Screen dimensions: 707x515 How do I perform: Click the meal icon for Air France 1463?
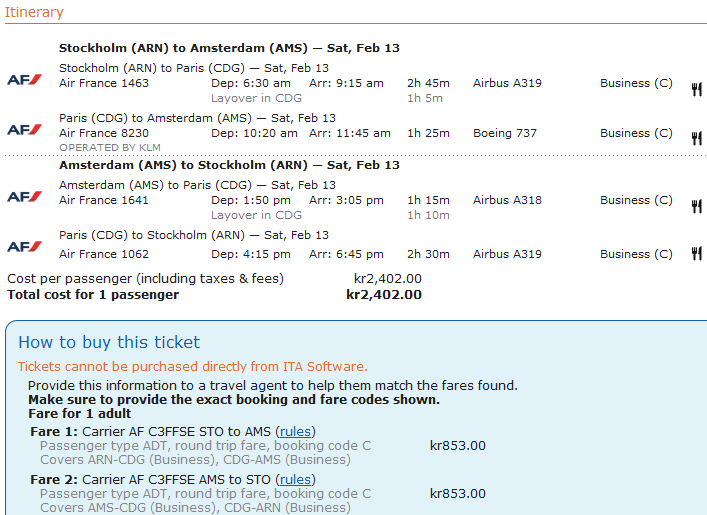tap(696, 89)
